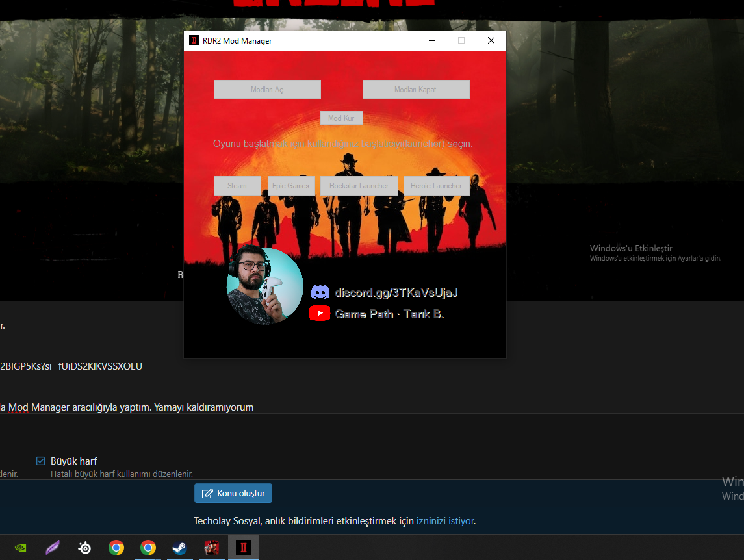This screenshot has width=744, height=560.
Task: Click the Game Path · Tarık B. channel text
Action: tap(390, 314)
